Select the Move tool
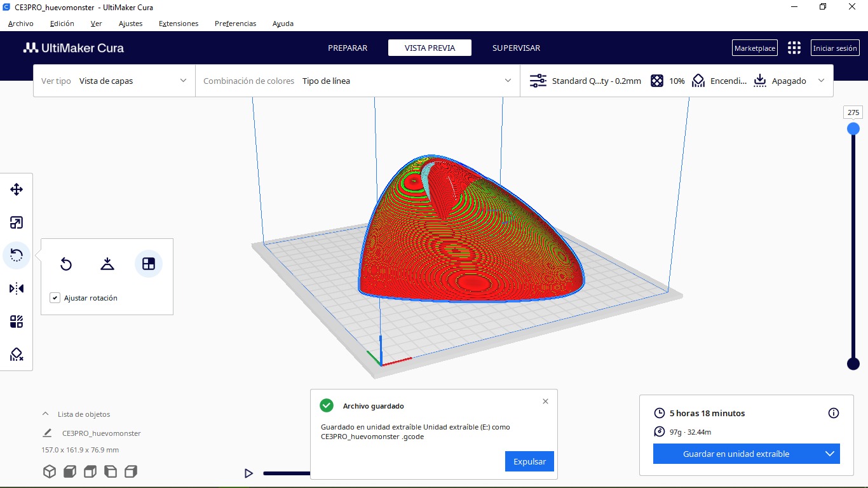Viewport: 868px width, 488px height. tap(17, 189)
